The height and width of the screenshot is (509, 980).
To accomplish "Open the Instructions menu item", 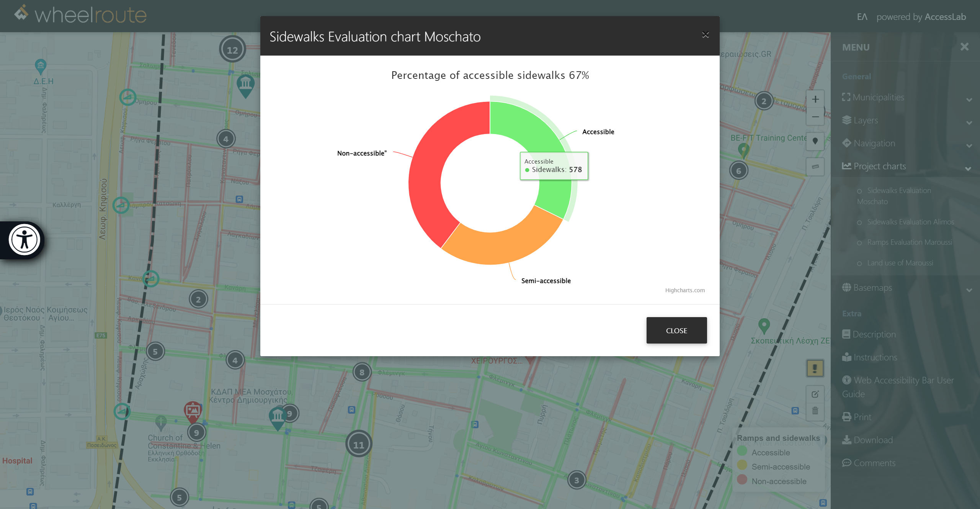I will (875, 357).
